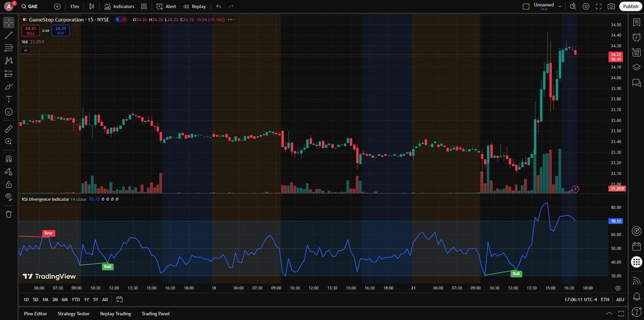Select the 1M date range
644x320 pixels.
45,300
